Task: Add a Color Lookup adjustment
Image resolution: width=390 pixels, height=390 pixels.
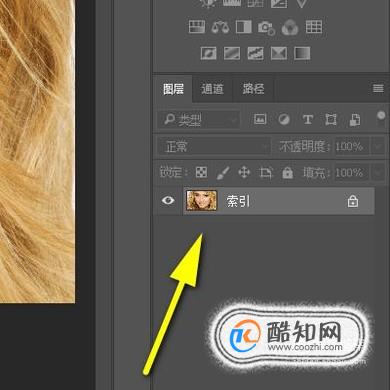Action: tap(314, 27)
